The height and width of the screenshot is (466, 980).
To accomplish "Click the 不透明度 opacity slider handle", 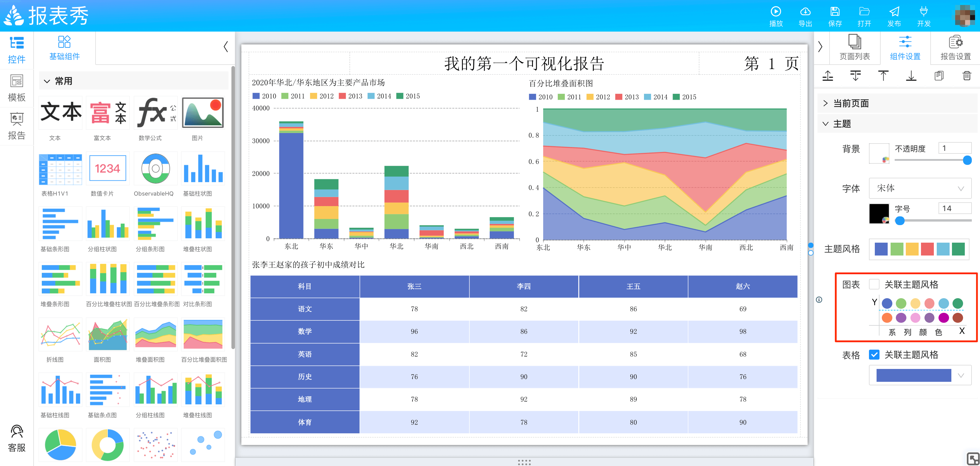I will [967, 160].
